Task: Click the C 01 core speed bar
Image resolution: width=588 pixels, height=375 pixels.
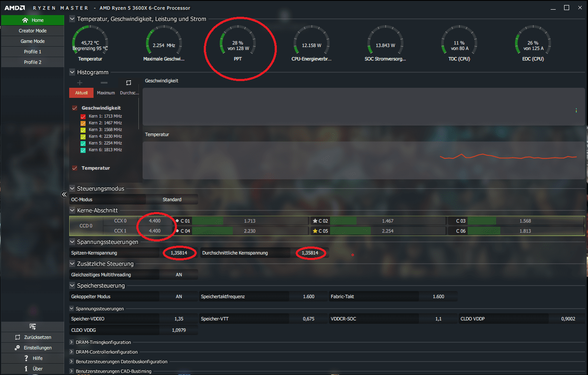Action: point(250,221)
